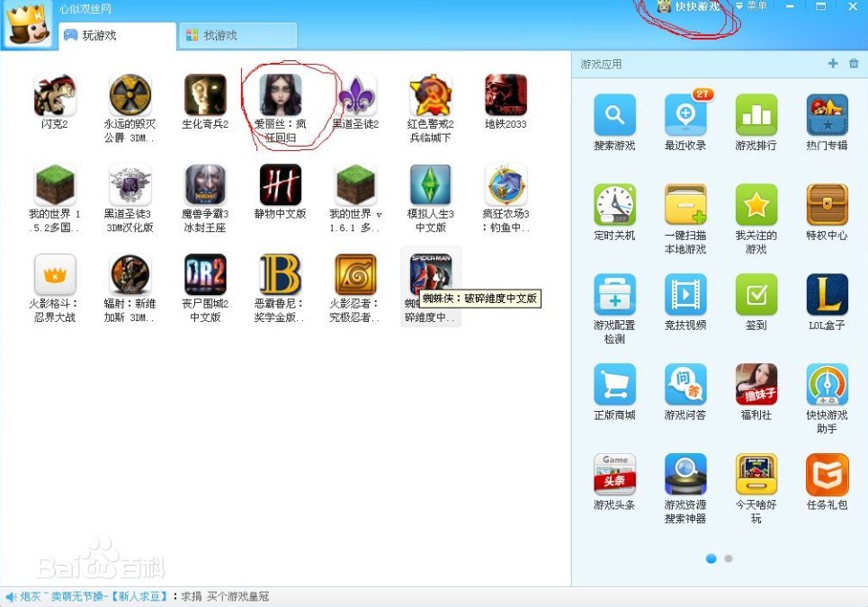This screenshot has height=607, width=868.
Task: Launch 蜘蛛侠:破碎维度 game
Action: [431, 273]
